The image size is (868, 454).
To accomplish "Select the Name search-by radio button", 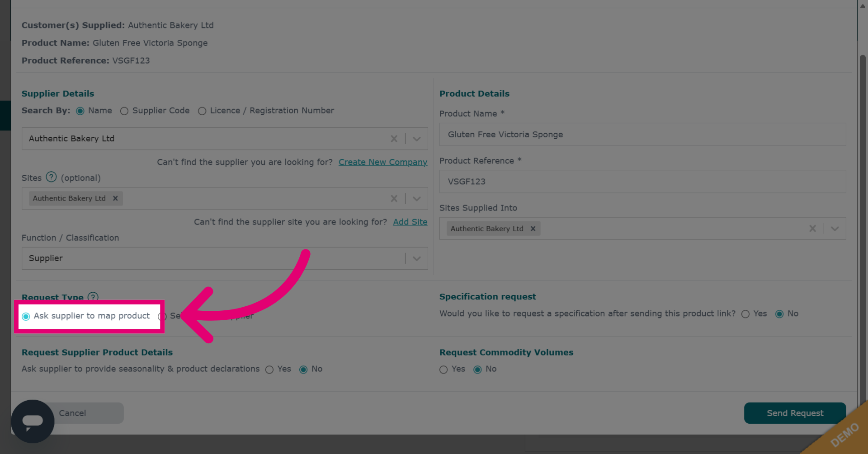I will point(80,111).
